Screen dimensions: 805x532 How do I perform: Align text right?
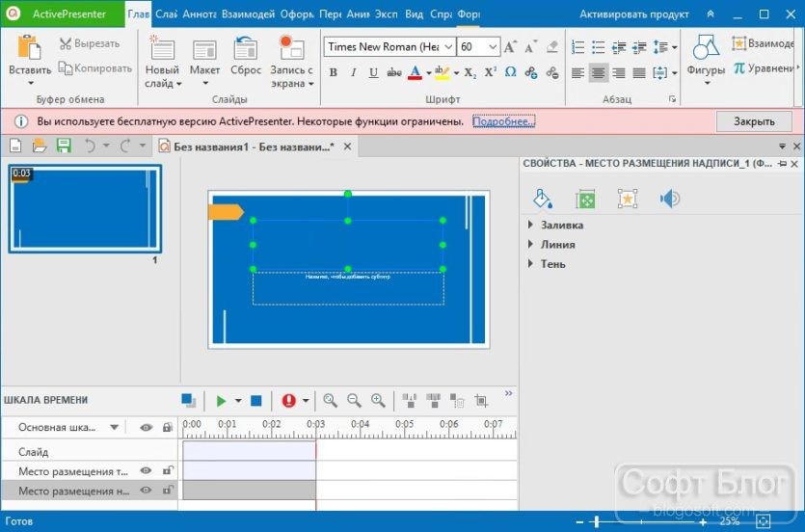(619, 73)
